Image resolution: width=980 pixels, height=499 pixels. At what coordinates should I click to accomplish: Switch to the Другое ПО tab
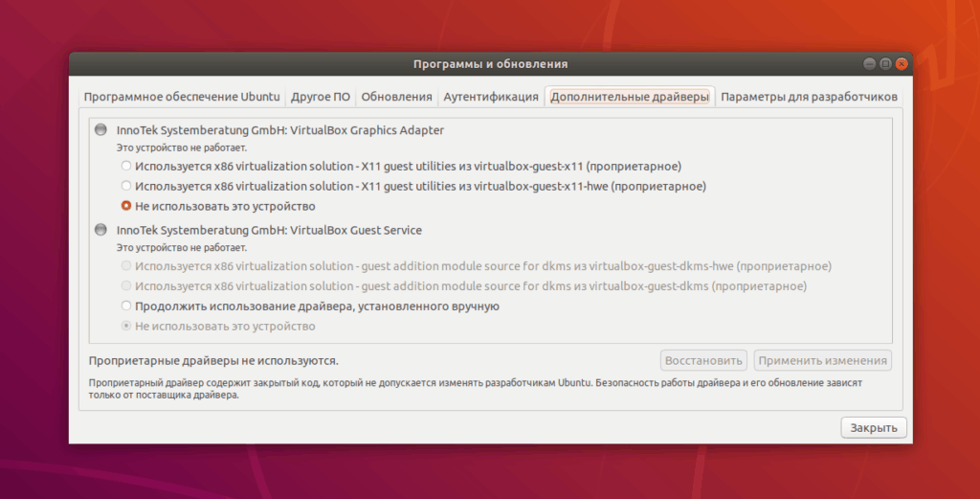(x=321, y=97)
